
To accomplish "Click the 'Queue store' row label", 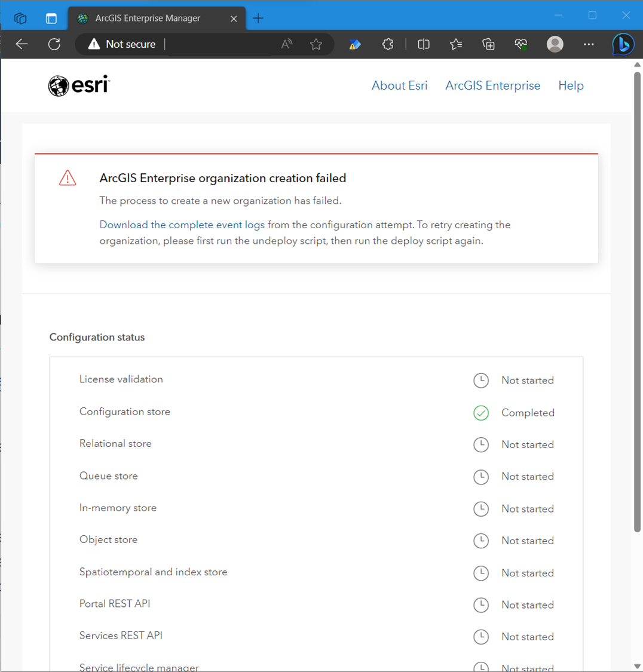I will coord(108,475).
